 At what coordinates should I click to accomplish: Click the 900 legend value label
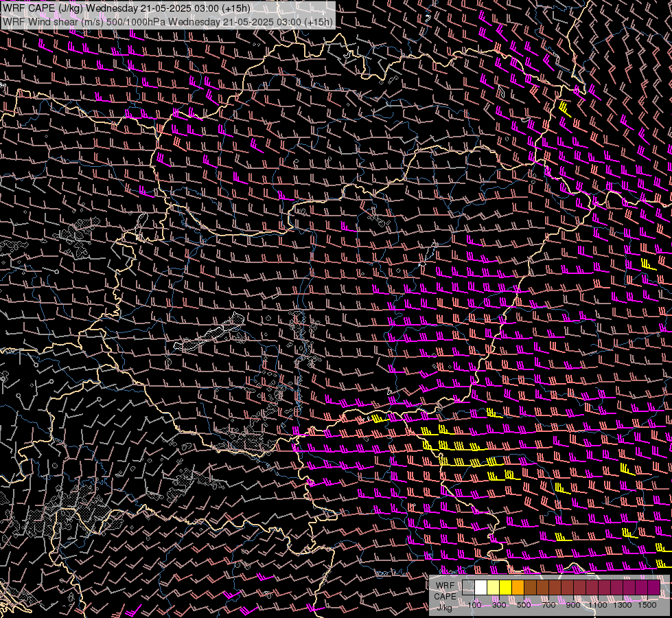tap(573, 605)
